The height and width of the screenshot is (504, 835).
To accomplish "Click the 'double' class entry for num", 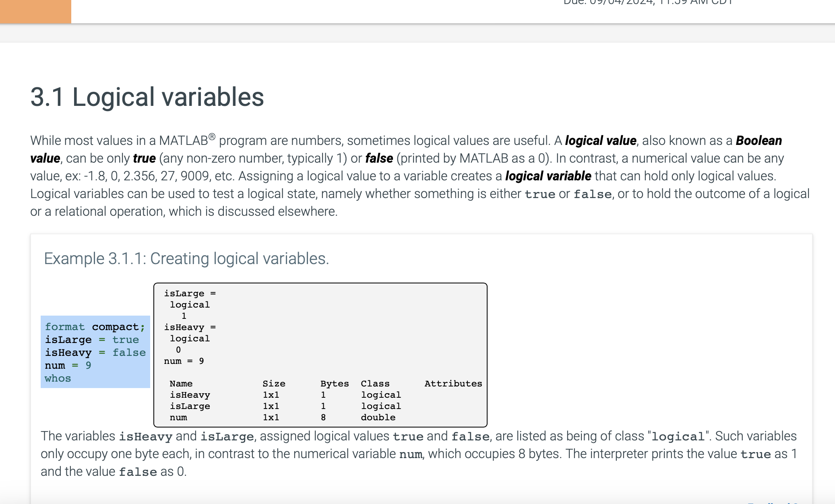I will coord(378,417).
